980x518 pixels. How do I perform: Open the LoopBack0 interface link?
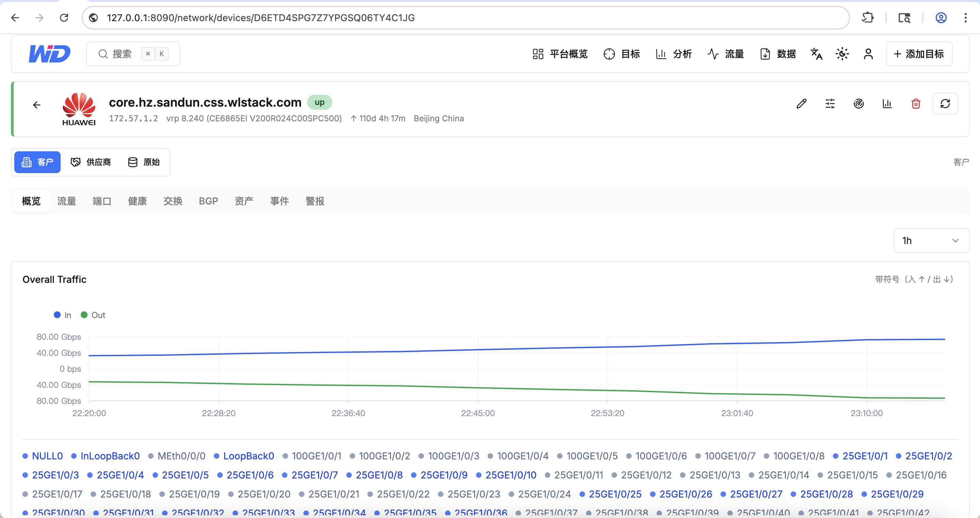[244, 456]
